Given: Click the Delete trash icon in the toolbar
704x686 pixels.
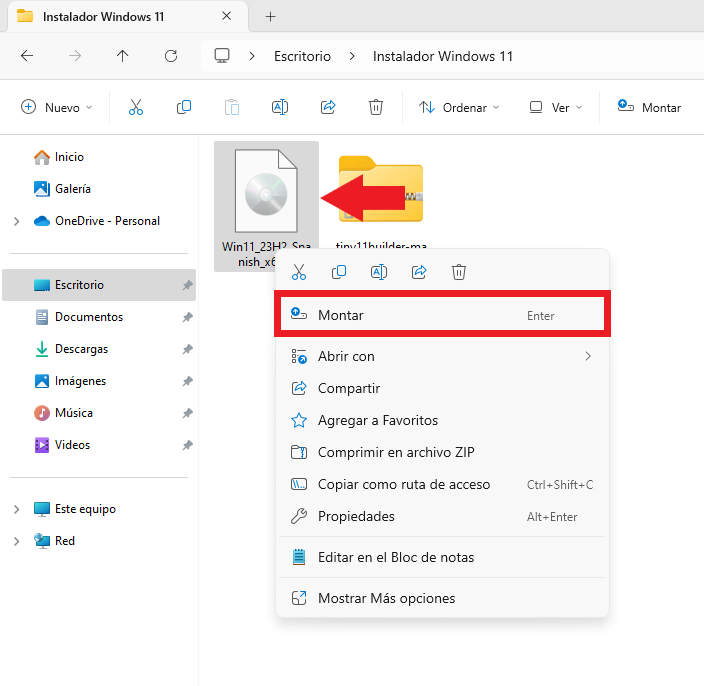Looking at the screenshot, I should pos(376,107).
